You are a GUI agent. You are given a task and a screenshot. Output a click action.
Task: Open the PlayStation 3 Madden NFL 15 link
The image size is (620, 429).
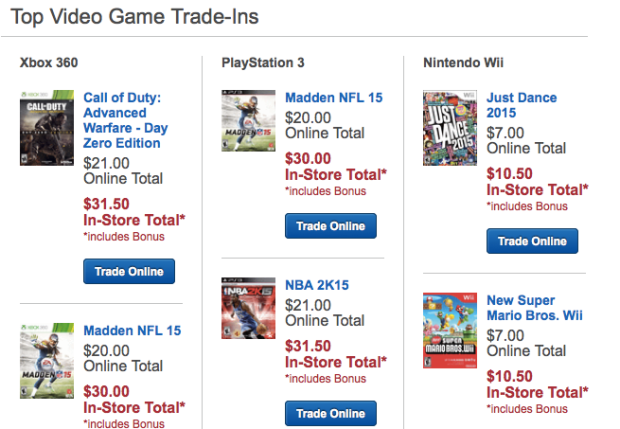click(334, 98)
